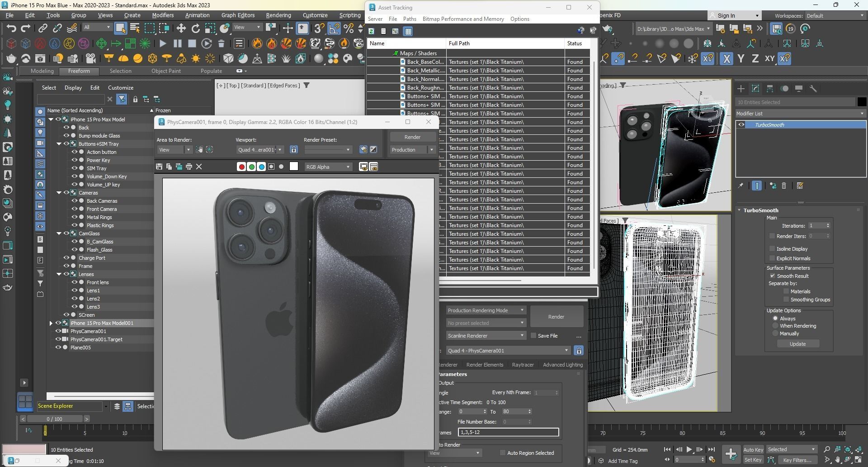Click the Undo arrow icon
This screenshot has height=467, width=868.
(11, 29)
